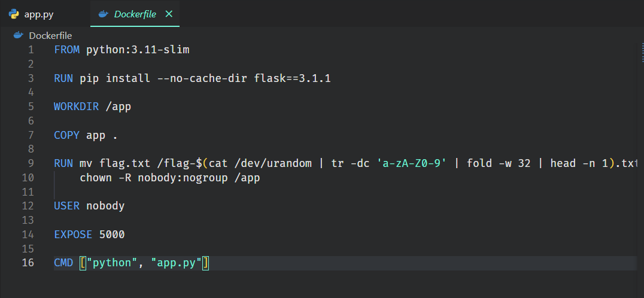Close the Dockerfile editor tab
Screen dimensions: 644x298
coord(169,14)
